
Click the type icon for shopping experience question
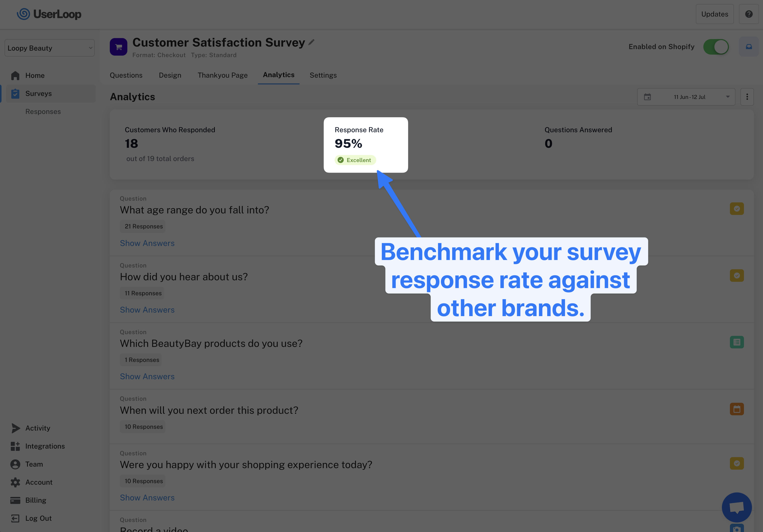coord(737,463)
